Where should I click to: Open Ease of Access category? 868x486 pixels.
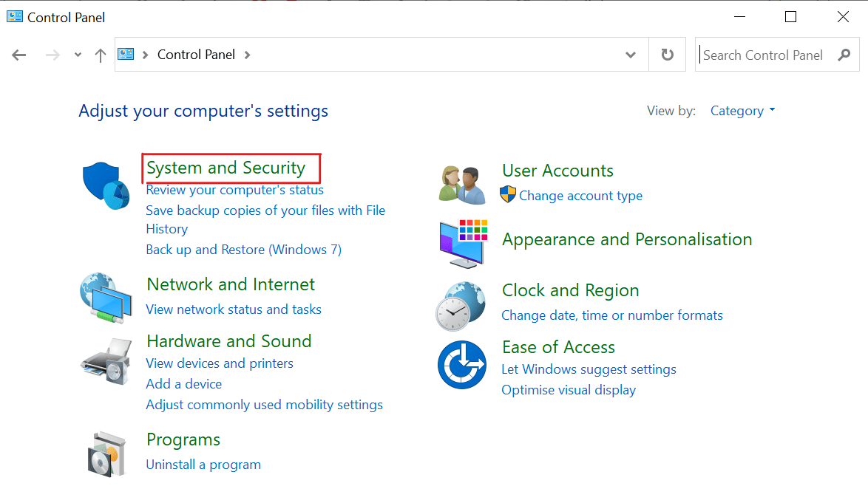click(x=558, y=347)
